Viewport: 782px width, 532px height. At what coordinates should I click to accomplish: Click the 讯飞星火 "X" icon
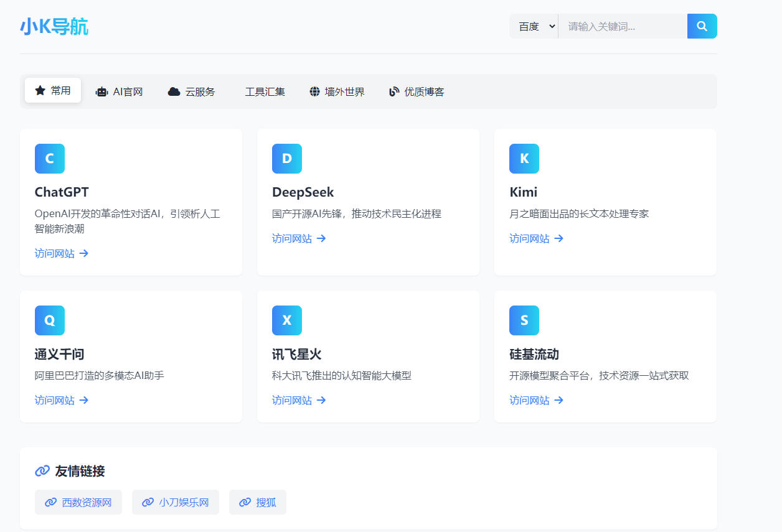286,320
